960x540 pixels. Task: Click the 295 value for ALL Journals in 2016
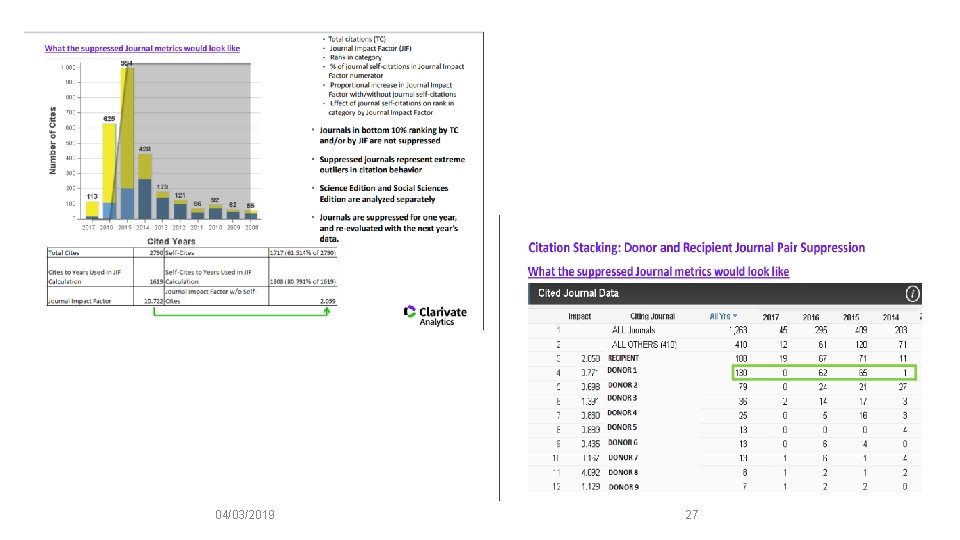(820, 330)
